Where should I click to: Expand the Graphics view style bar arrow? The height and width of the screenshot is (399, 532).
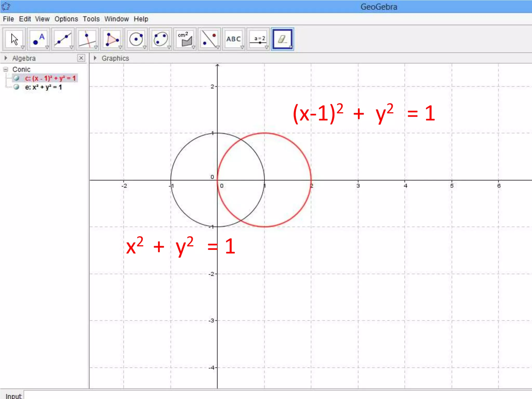tap(95, 58)
